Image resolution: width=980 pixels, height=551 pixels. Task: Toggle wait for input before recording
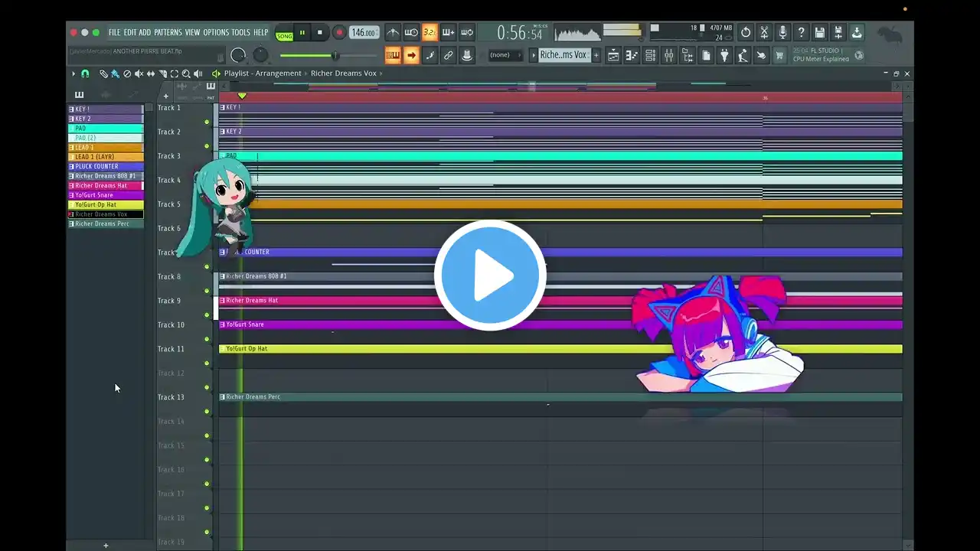[x=411, y=32]
